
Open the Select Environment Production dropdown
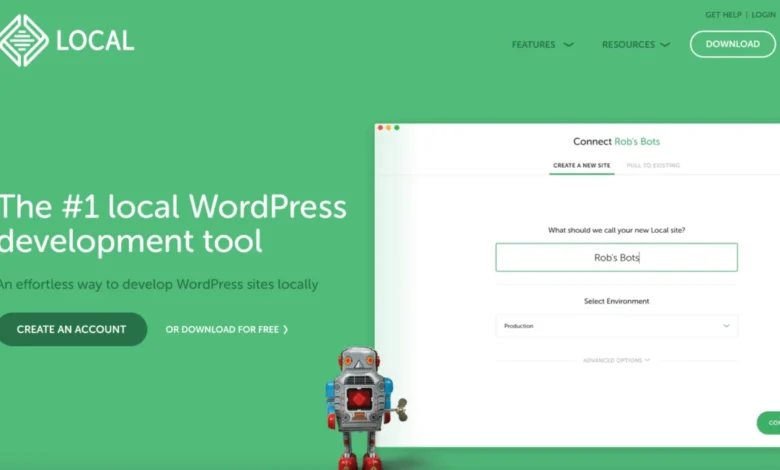[616, 326]
